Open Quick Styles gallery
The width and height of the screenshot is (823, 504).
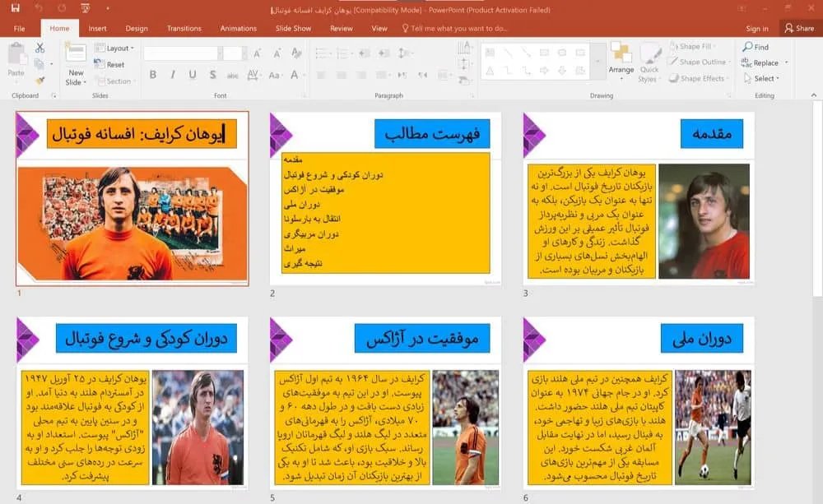coord(649,63)
